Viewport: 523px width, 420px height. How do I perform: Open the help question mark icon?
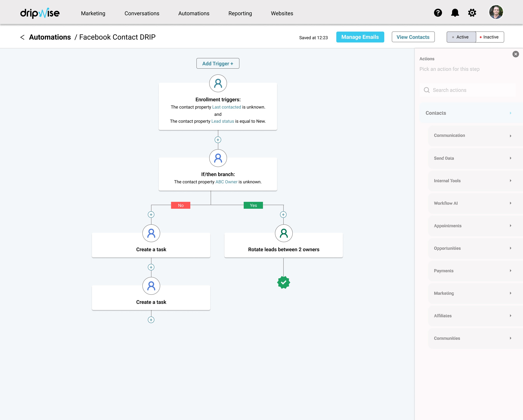point(438,13)
